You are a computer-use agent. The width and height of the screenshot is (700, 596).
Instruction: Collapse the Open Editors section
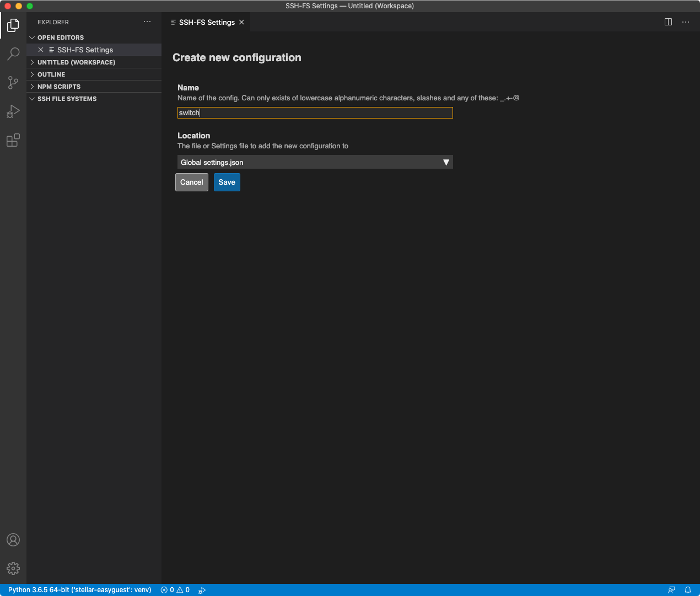(x=61, y=37)
